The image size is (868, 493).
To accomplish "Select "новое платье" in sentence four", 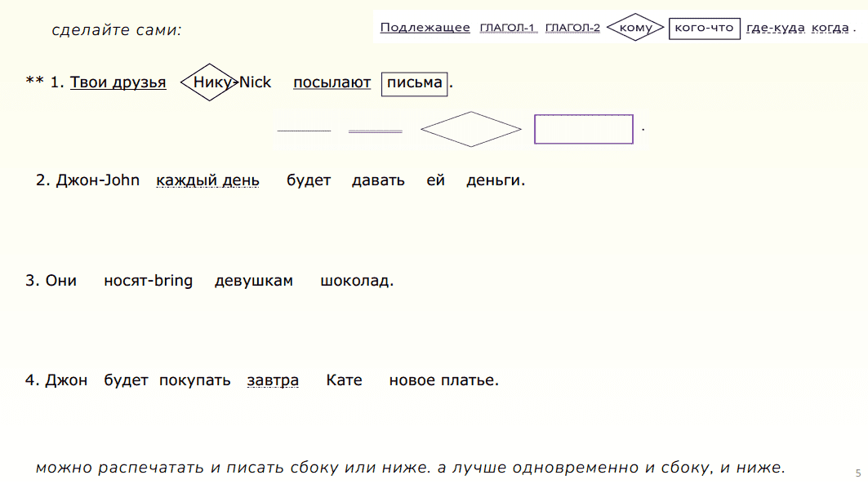I will tap(443, 380).
